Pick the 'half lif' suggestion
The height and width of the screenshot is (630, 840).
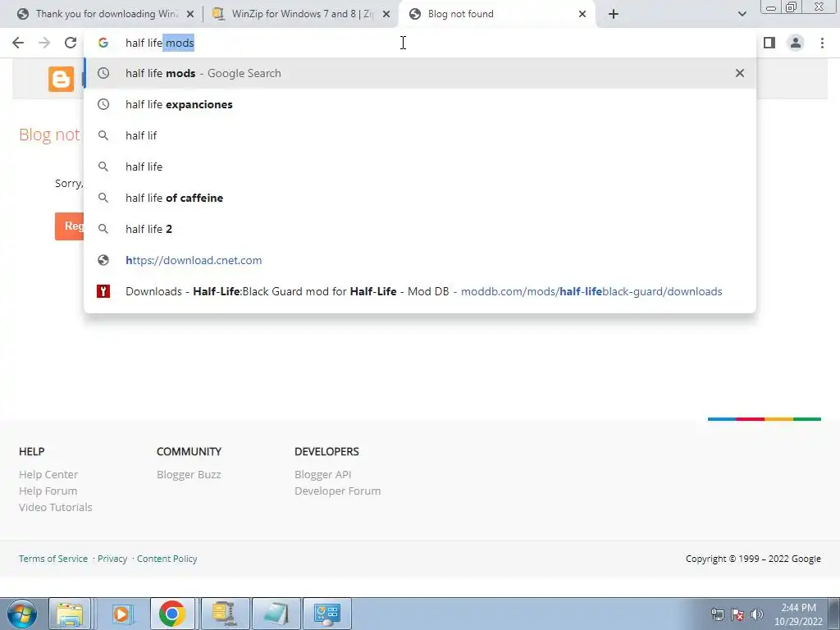(x=420, y=135)
